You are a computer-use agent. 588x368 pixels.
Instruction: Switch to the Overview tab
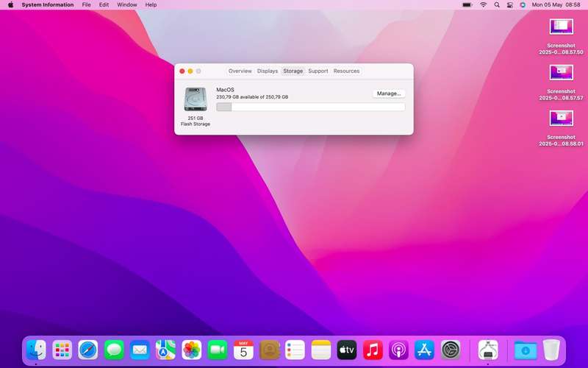coord(240,71)
